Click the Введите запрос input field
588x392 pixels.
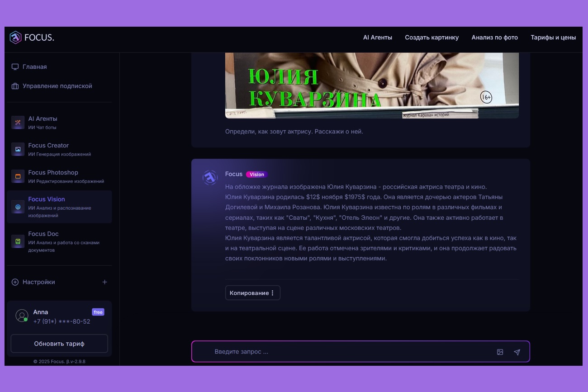click(348, 352)
